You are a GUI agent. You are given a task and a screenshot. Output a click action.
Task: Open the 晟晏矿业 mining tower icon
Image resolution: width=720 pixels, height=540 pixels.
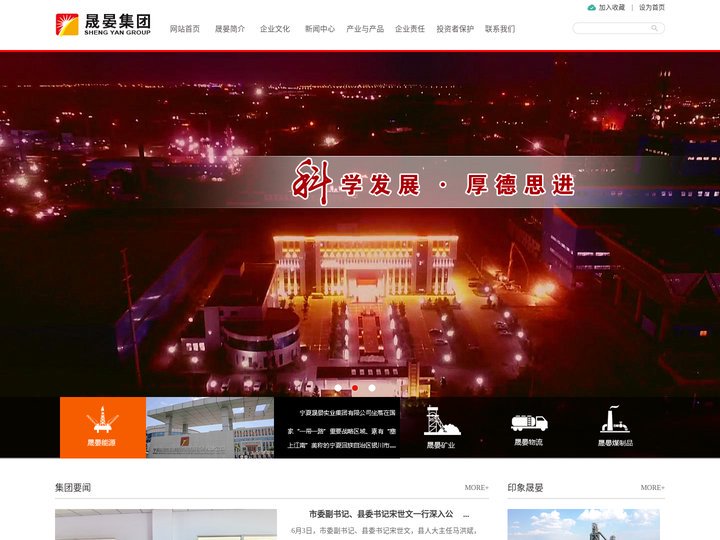coord(441,427)
